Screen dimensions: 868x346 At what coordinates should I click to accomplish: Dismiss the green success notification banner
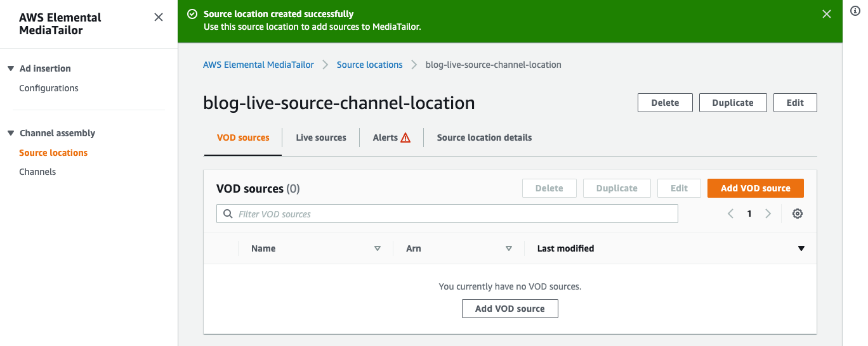826,14
